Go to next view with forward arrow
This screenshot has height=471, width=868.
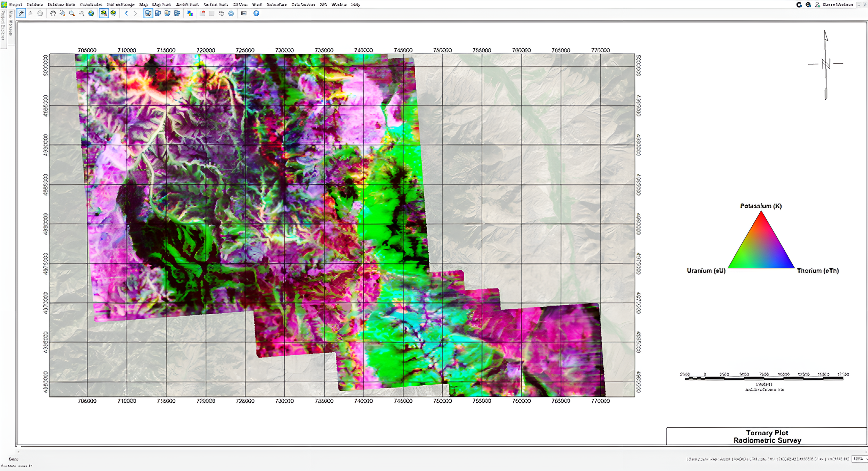[x=135, y=14]
